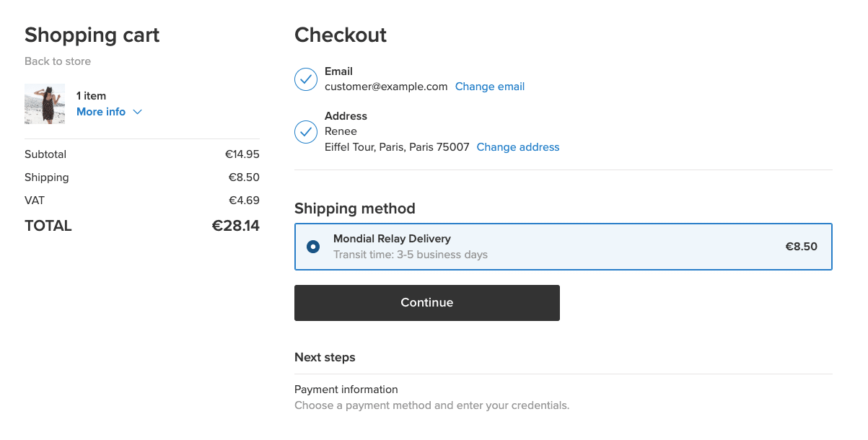Click the customer@example.com email text
The height and width of the screenshot is (440, 868).
(x=386, y=87)
